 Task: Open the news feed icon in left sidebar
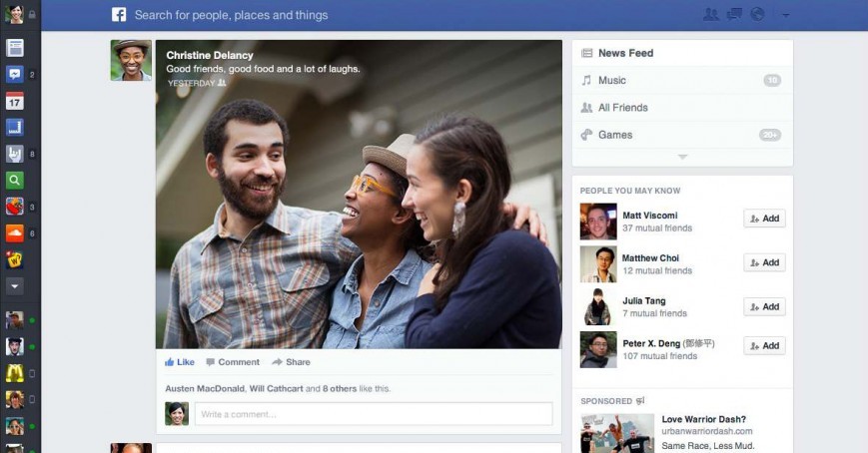pos(15,48)
